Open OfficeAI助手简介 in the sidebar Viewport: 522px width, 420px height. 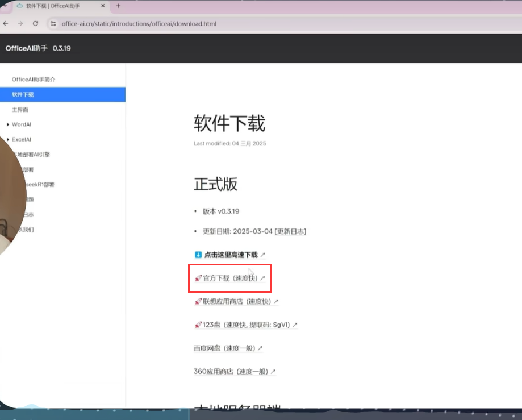point(34,79)
